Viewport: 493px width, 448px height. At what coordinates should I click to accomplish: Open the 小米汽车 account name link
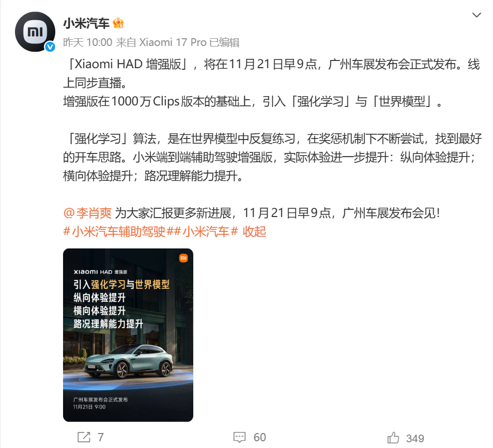tap(86, 23)
